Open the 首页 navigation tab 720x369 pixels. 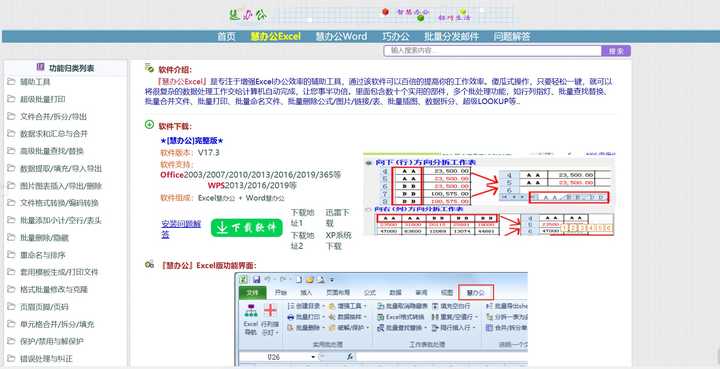[226, 37]
